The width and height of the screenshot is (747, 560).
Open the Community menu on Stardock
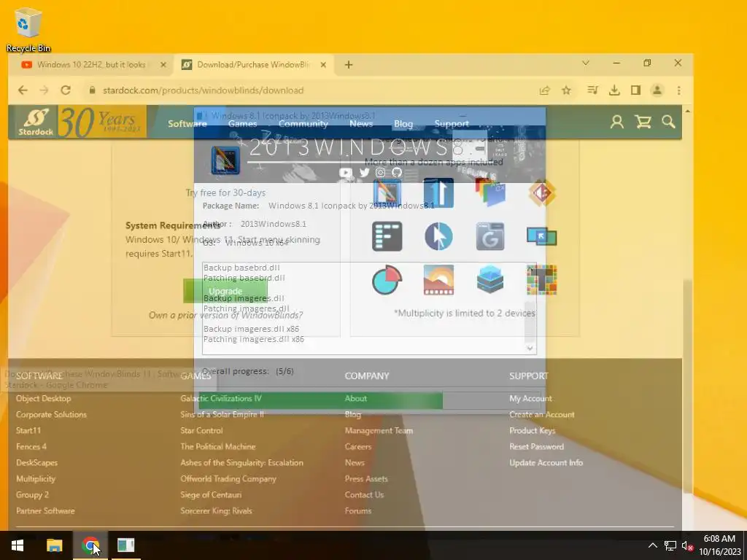(x=303, y=123)
